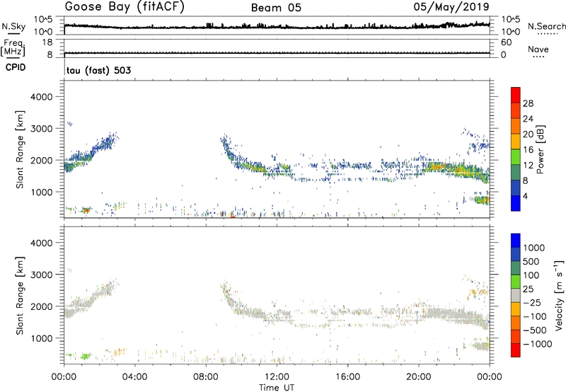Click the power colorbar label "12"

pos(528,166)
